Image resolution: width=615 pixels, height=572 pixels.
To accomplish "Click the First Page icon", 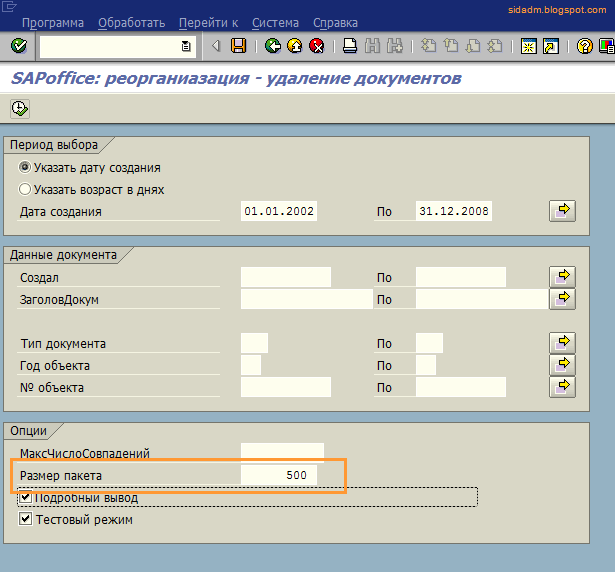I will click(x=428, y=46).
